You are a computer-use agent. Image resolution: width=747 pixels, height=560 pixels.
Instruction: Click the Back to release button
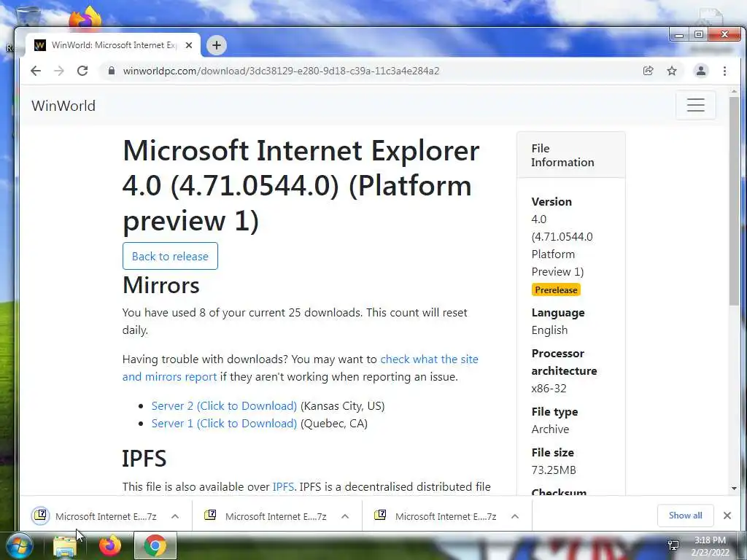170,256
